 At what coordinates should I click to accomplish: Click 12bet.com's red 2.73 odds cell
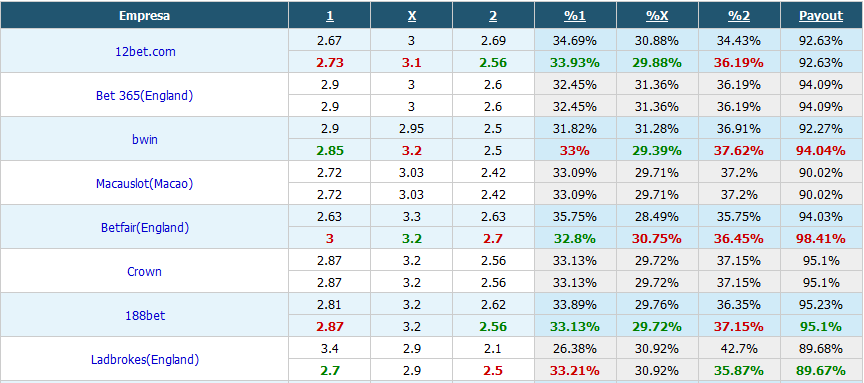(x=330, y=62)
